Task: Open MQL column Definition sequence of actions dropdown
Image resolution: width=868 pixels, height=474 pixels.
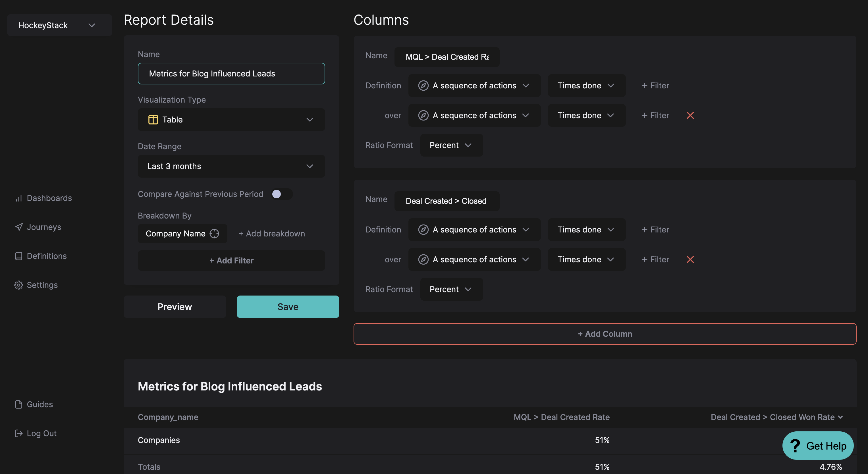Action: coord(474,86)
